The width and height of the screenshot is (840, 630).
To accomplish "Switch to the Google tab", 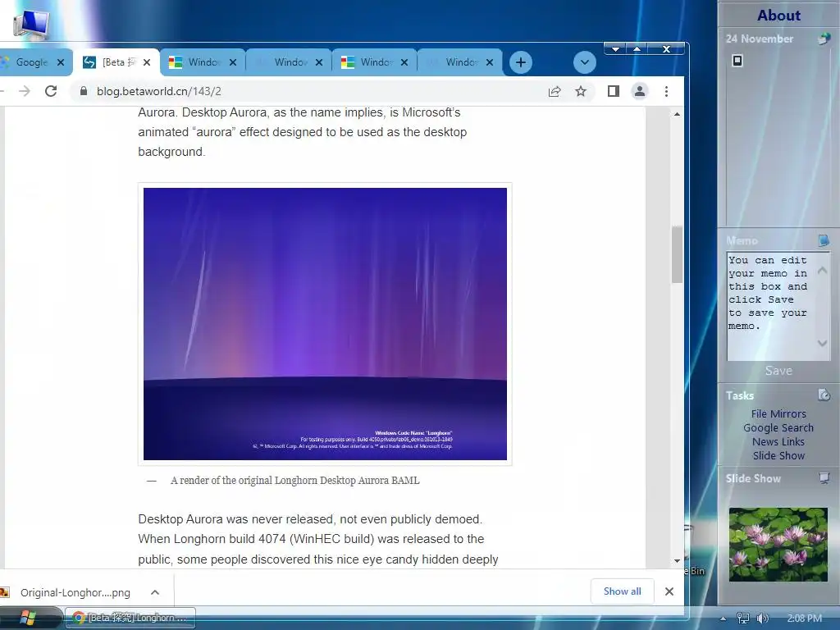I will [32, 62].
